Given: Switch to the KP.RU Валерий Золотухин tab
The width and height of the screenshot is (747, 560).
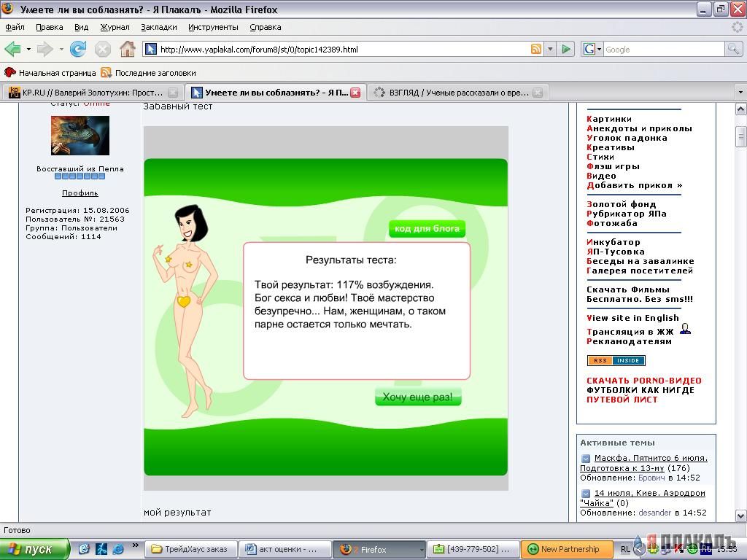Looking at the screenshot, I should point(93,93).
